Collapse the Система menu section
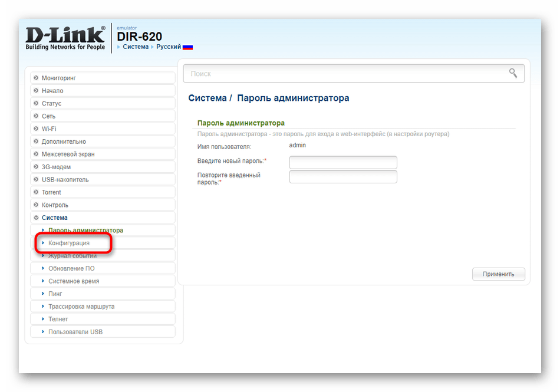The width and height of the screenshot is (560, 392). coord(54,218)
